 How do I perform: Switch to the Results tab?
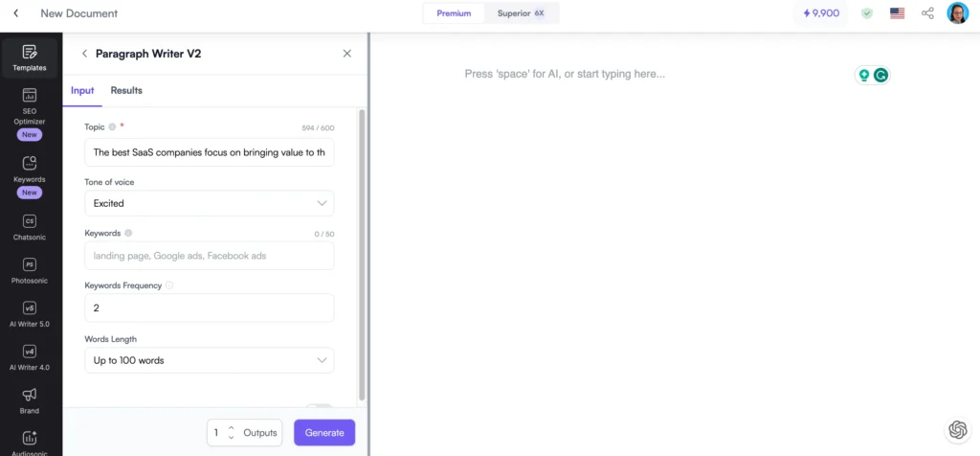126,91
